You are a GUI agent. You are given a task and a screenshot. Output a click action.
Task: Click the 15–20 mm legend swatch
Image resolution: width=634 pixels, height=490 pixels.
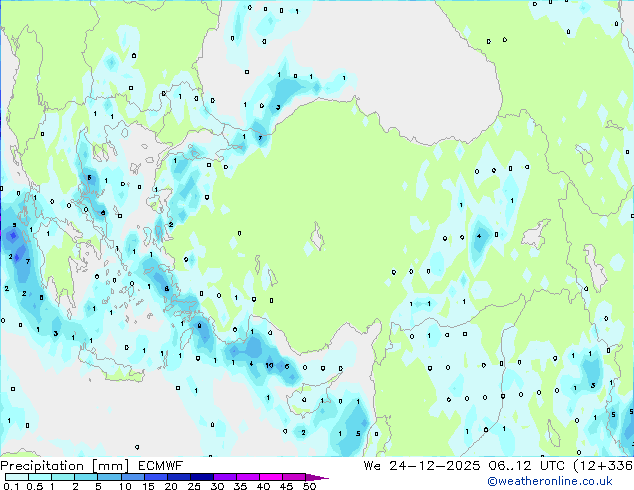tap(156, 477)
